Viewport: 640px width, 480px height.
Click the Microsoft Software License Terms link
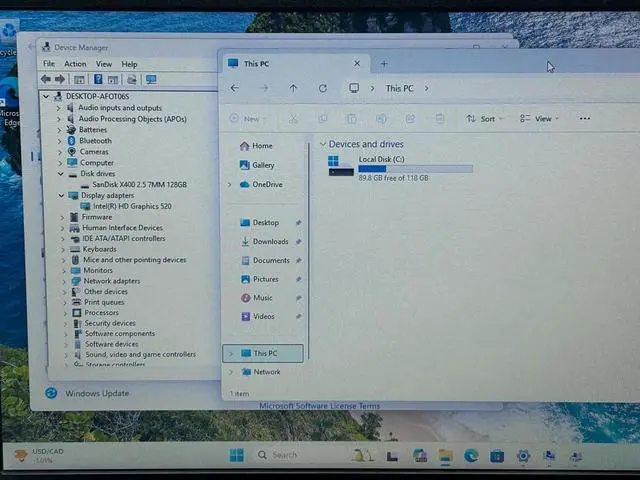tap(319, 406)
